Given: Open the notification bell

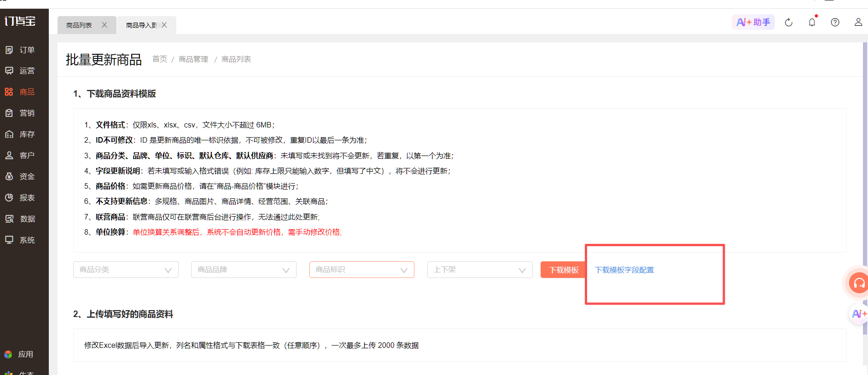Looking at the screenshot, I should click(812, 22).
